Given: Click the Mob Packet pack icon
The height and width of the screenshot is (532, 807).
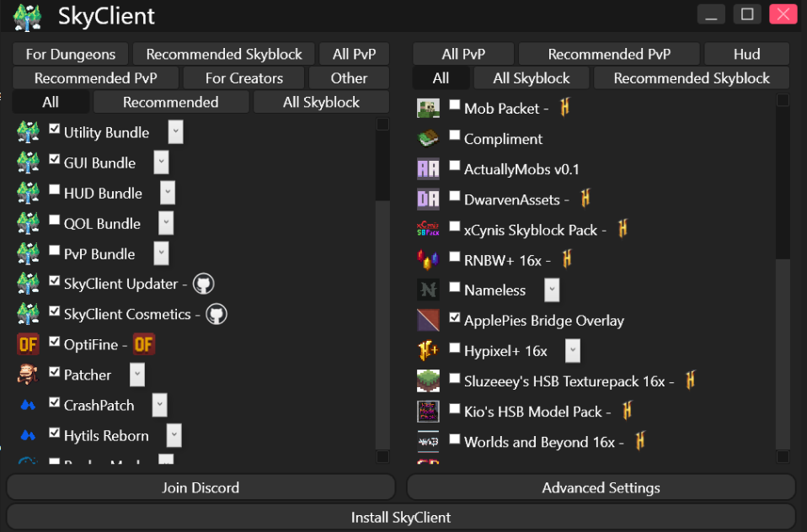Looking at the screenshot, I should coord(429,108).
